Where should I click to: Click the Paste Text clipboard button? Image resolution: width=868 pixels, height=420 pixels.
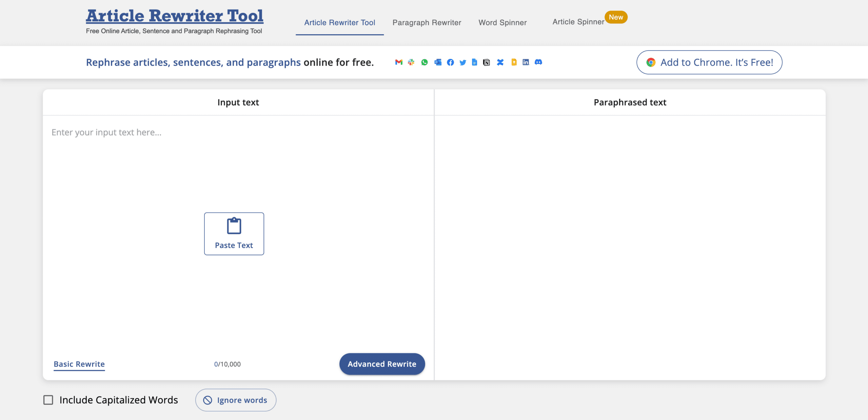click(x=234, y=234)
